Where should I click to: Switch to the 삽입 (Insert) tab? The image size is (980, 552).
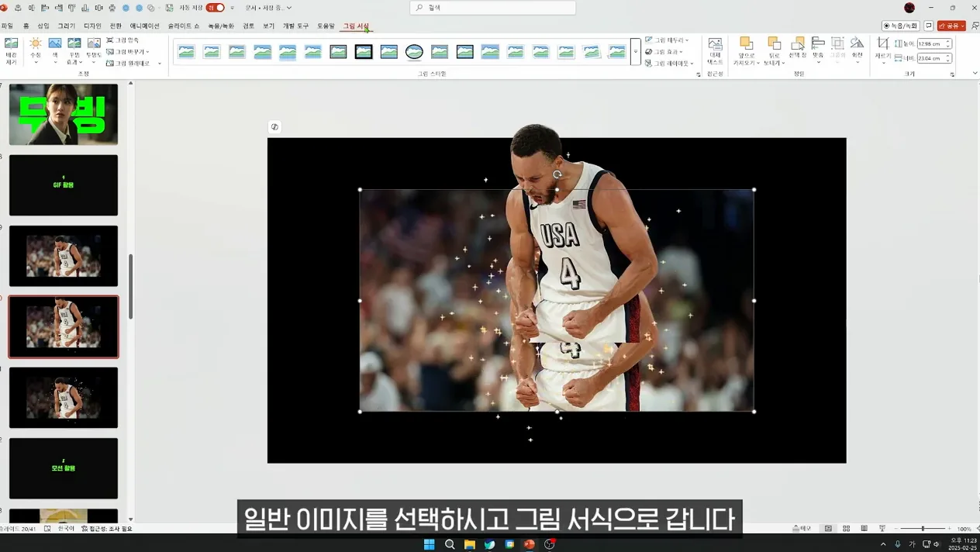pyautogui.click(x=43, y=26)
